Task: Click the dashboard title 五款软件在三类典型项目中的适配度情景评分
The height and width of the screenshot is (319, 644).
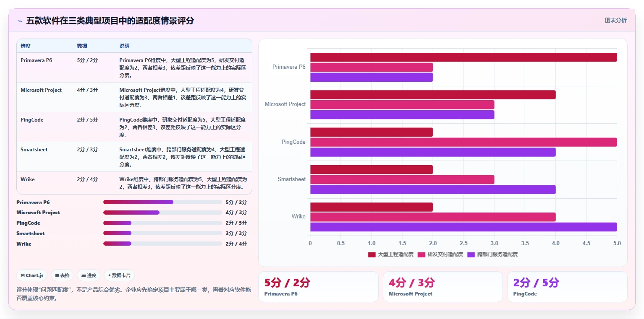Action: click(x=110, y=21)
